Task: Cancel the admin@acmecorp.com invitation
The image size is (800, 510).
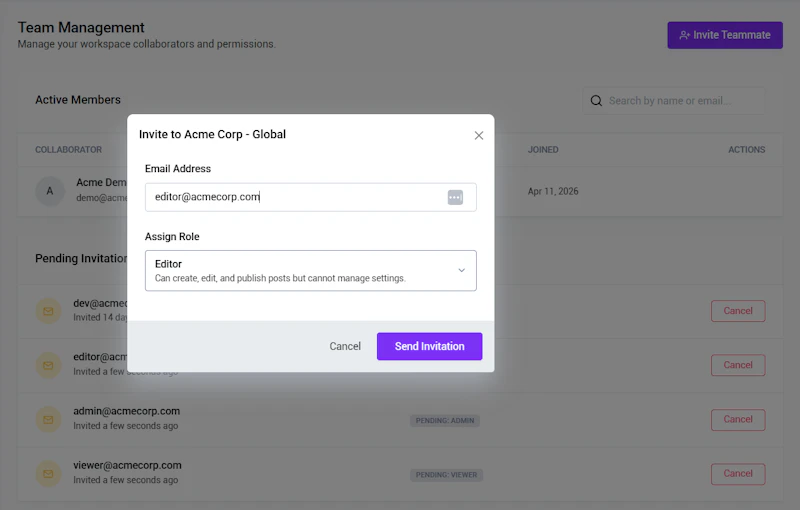Action: coord(738,419)
